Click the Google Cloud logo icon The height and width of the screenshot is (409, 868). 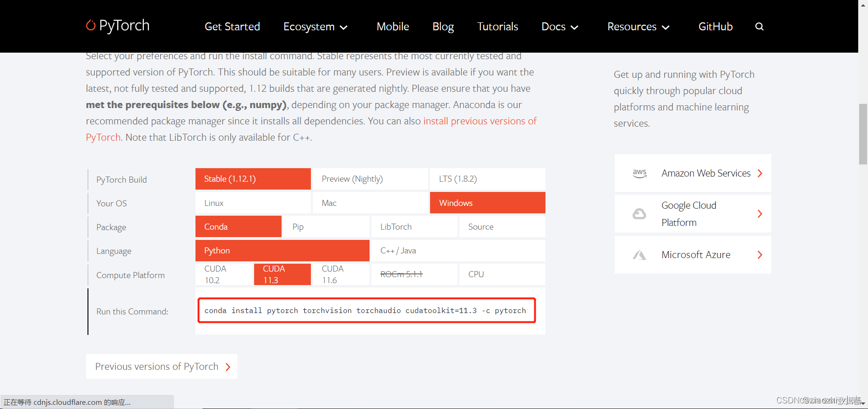639,214
